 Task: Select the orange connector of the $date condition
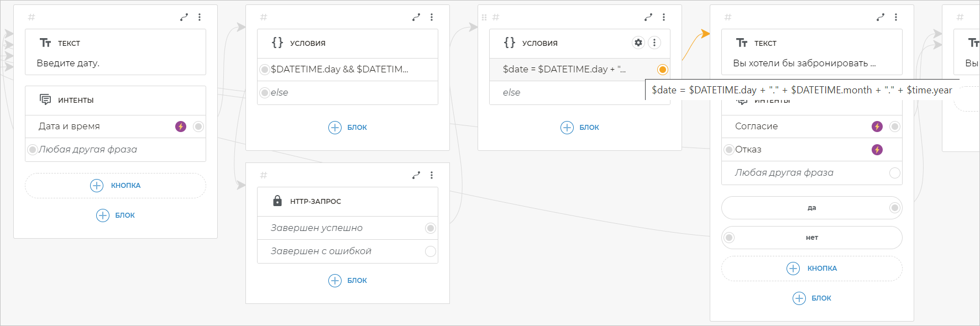(662, 70)
